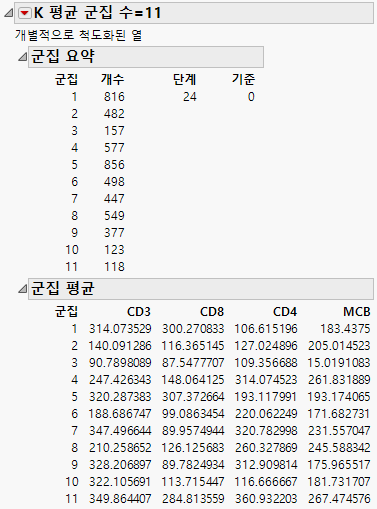Image resolution: width=377 pixels, height=509 pixels.
Task: Click MCB mean 205.014523
Action: pos(339,346)
